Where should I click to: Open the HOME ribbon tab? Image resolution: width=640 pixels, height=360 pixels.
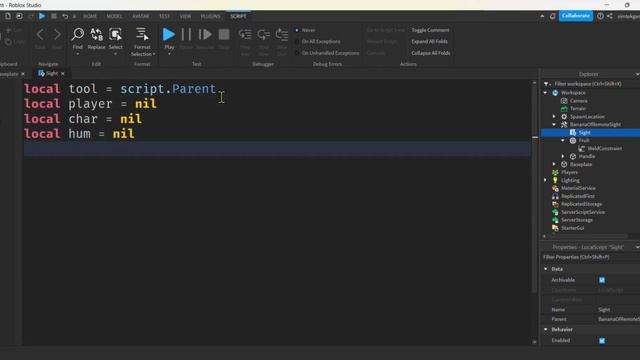(90, 16)
